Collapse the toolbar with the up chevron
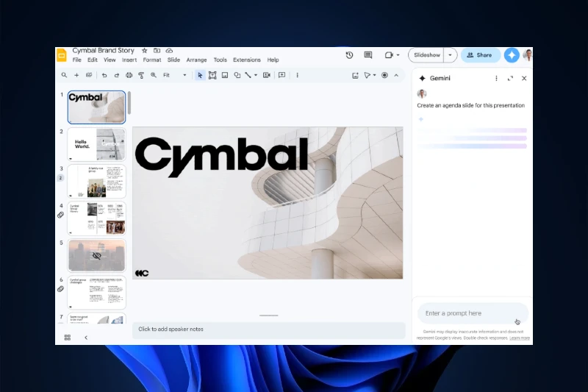 pos(396,75)
